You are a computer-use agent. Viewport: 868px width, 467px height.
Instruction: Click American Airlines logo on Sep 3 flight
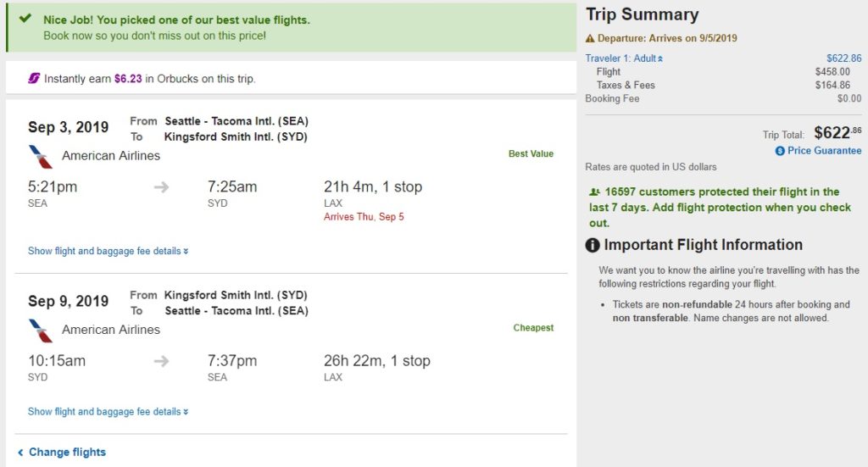point(40,157)
